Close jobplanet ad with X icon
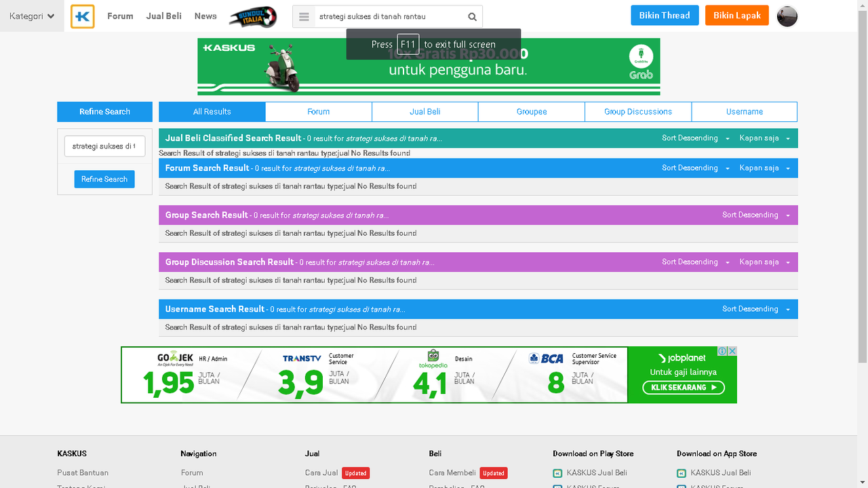868x488 pixels. pyautogui.click(x=732, y=351)
